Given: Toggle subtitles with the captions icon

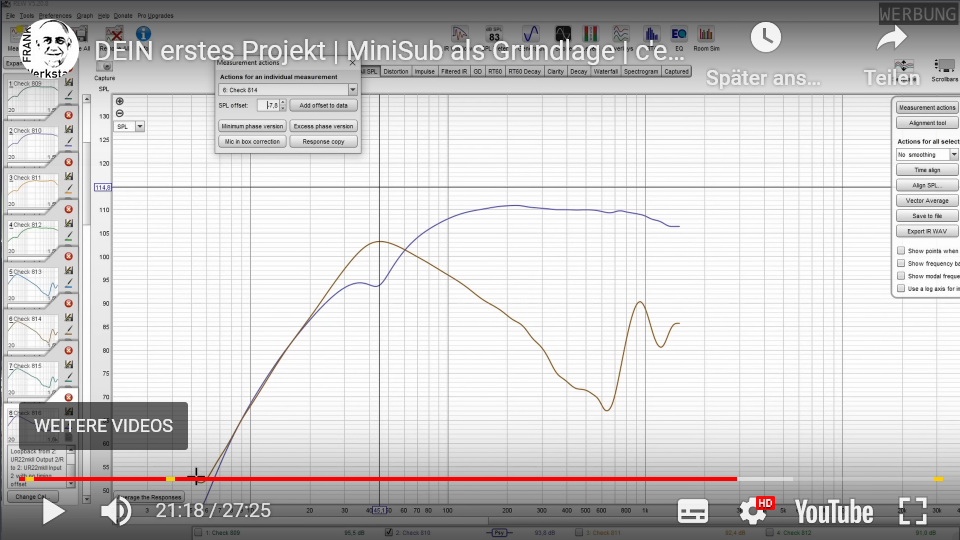Looking at the screenshot, I should [692, 511].
